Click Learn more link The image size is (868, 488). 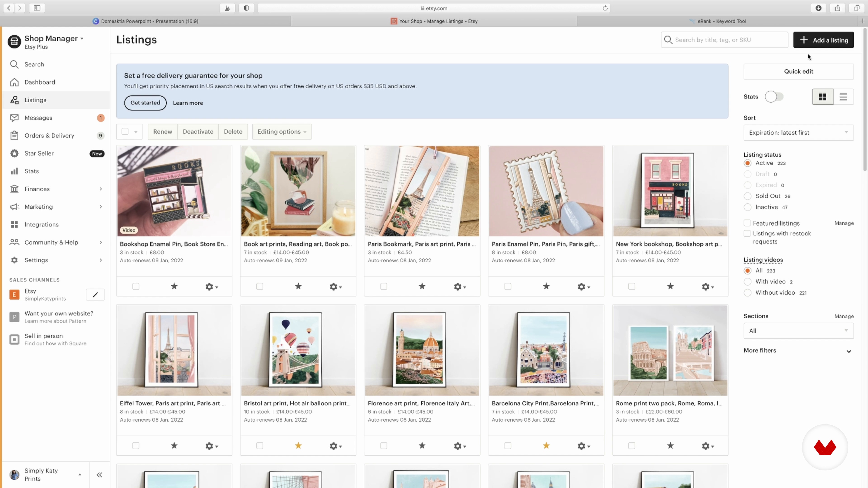click(188, 103)
